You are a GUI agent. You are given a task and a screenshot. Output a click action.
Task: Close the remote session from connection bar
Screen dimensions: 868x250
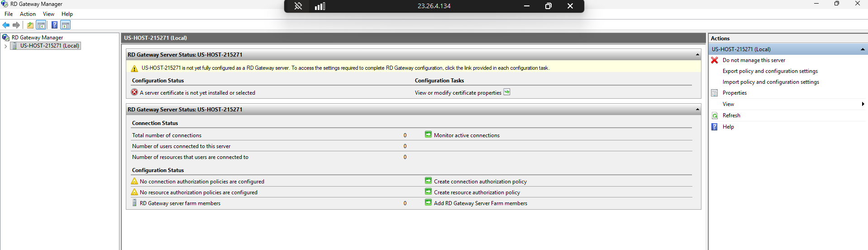click(570, 6)
